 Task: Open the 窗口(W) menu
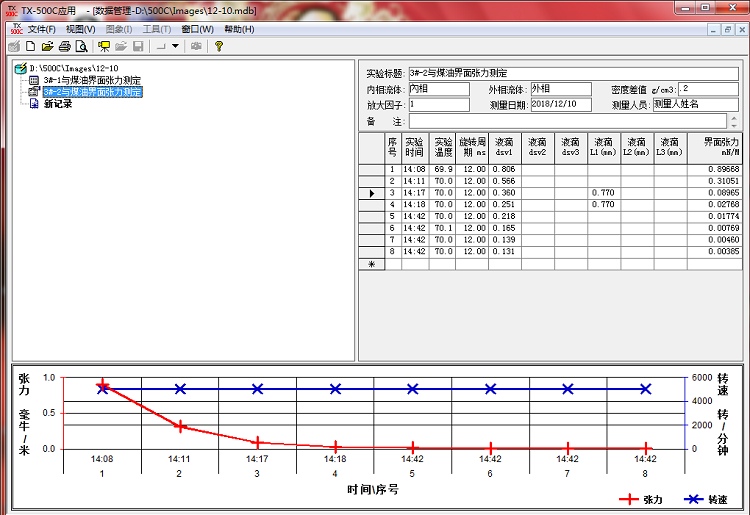197,29
